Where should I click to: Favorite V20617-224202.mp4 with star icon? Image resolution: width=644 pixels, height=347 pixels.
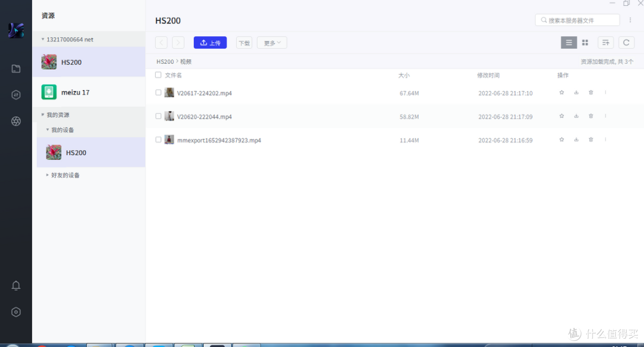[562, 92]
